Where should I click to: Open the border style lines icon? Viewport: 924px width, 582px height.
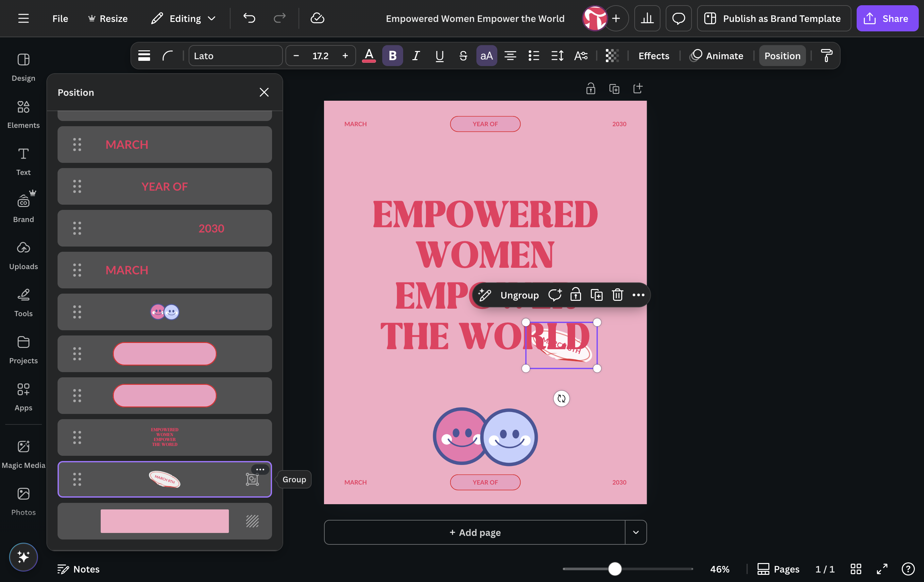point(144,56)
